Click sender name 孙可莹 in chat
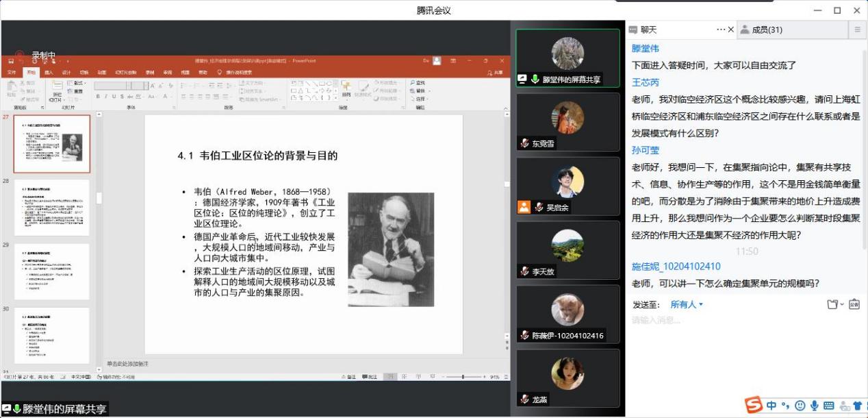Image resolution: width=868 pixels, height=418 pixels. 646,150
